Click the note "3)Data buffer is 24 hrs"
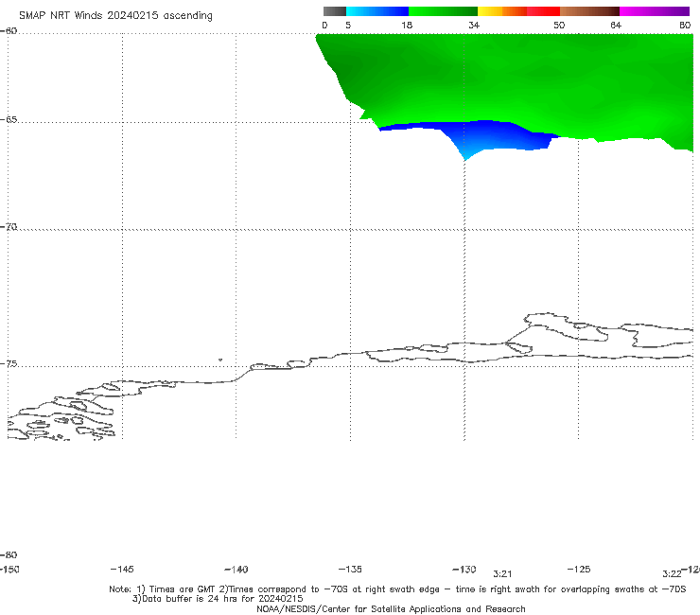This screenshot has width=700, height=615. (x=218, y=599)
